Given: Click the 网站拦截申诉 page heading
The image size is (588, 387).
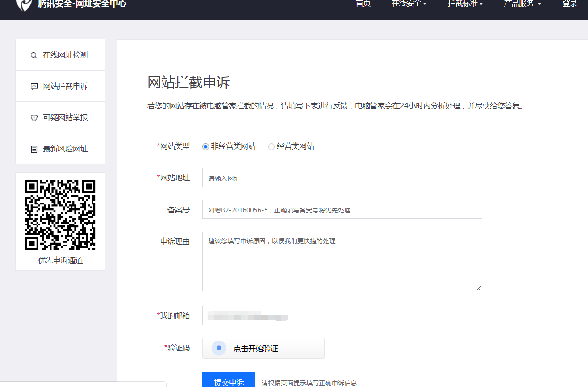Looking at the screenshot, I should (189, 83).
